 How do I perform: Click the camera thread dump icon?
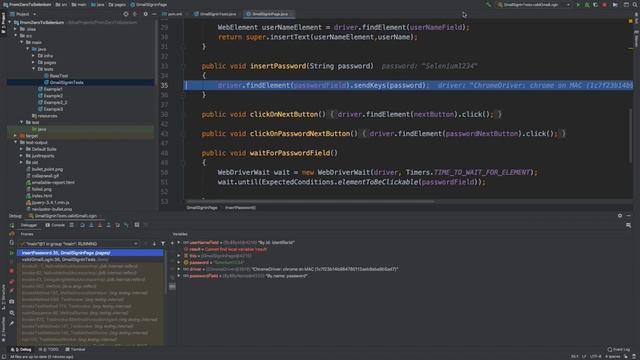tap(12, 302)
